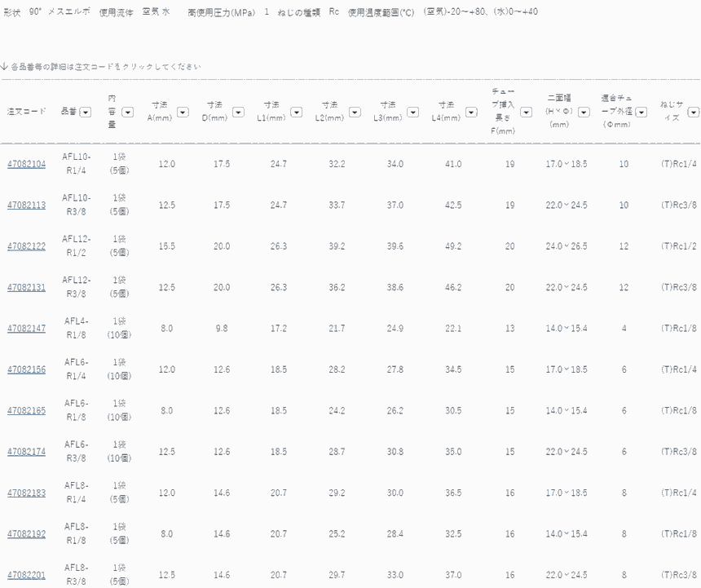Open the 寸法 A(mm) filter dropdown
Image resolution: width=701 pixels, height=588 pixels.
pyautogui.click(x=183, y=112)
